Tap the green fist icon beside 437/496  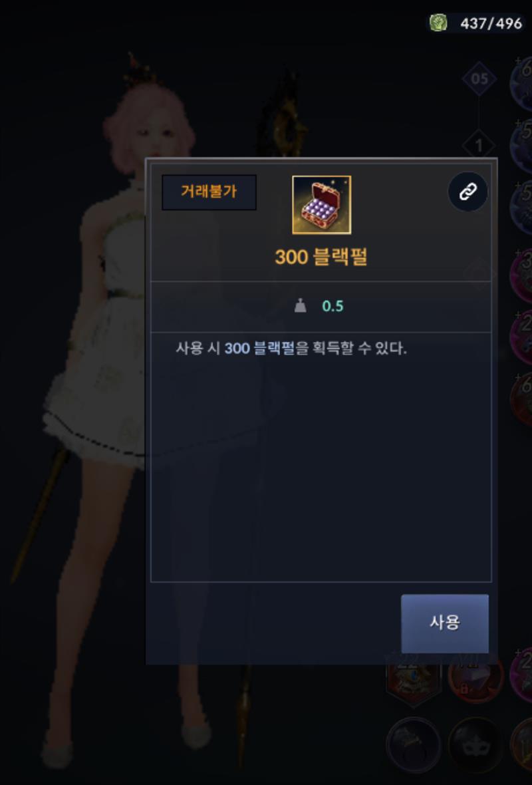coord(438,23)
